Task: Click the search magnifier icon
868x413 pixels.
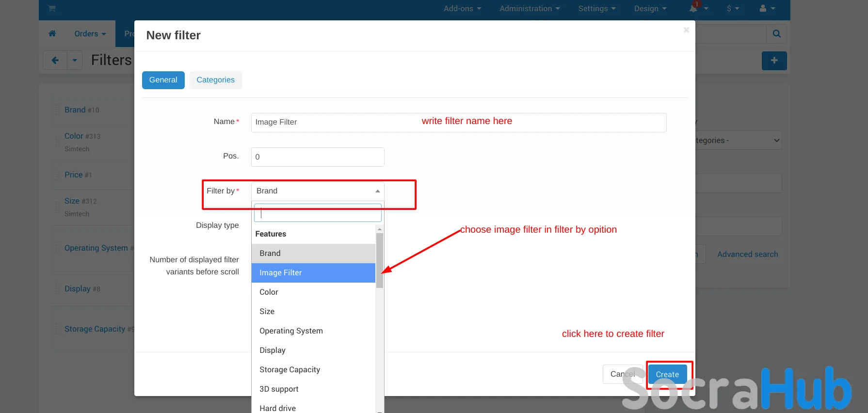Action: pos(776,34)
